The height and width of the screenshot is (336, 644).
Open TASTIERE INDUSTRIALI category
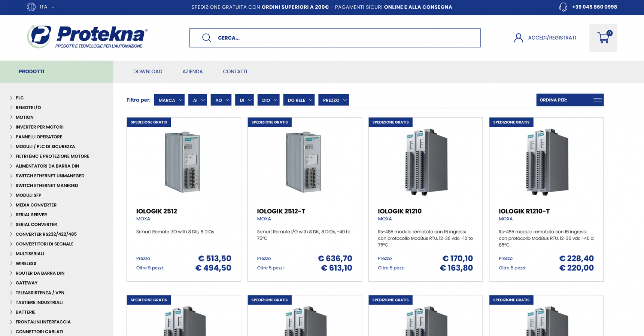pos(39,302)
